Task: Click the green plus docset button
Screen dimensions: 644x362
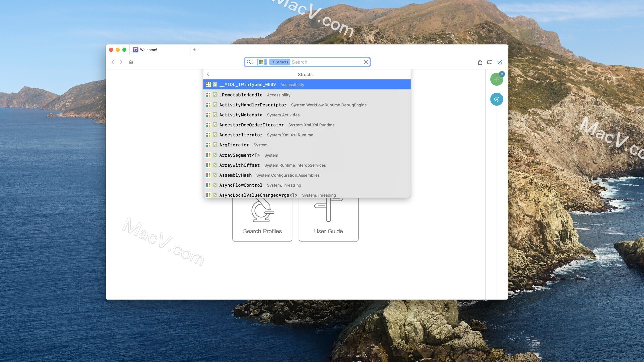Action: click(x=497, y=79)
